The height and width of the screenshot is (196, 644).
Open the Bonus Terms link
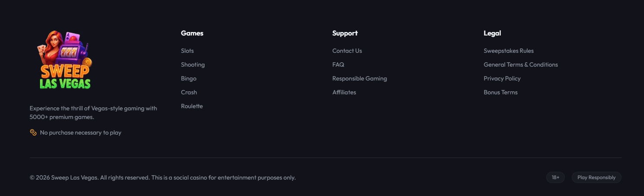coord(500,92)
